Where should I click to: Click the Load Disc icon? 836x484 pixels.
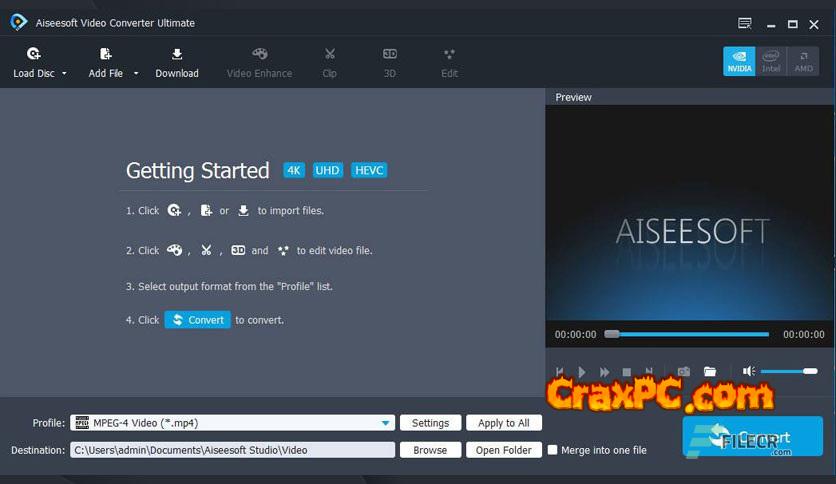coord(34,54)
